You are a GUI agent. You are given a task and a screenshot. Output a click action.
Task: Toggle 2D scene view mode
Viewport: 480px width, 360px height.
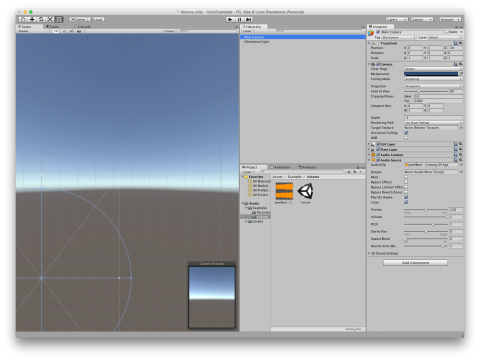56,31
